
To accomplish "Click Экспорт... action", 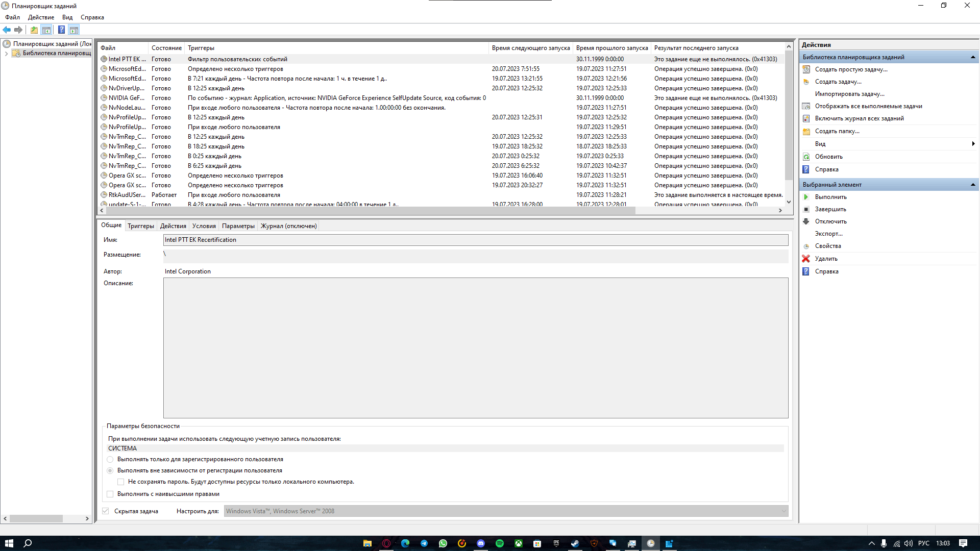I will coord(828,234).
